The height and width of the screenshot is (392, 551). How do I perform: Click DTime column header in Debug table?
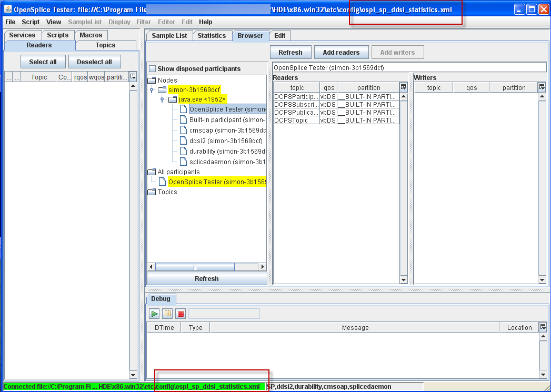[x=164, y=327]
